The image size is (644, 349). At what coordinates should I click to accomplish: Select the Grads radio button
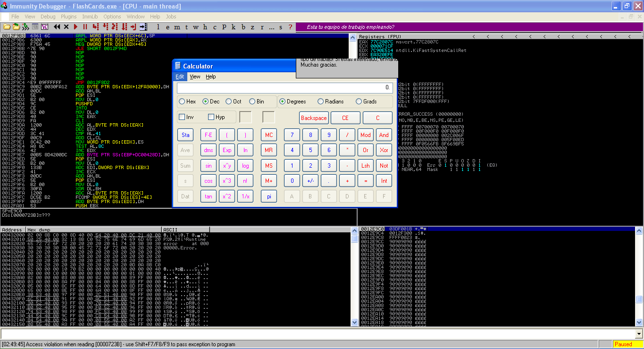click(366, 102)
